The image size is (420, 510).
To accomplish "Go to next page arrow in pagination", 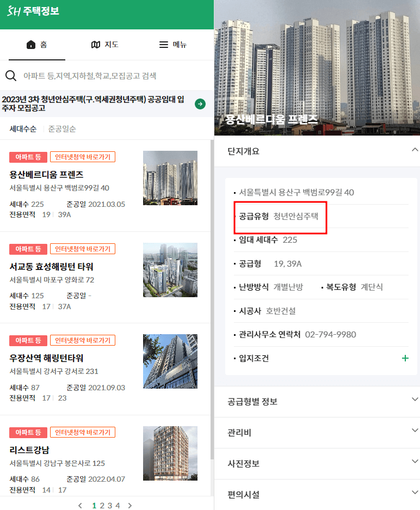I will [129, 506].
